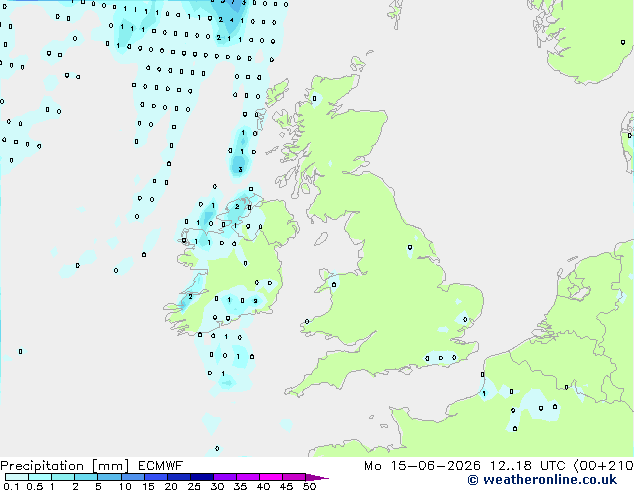Select the 15–20 mm blue legend swatch
Viewport: 634px width, 490px height.
[x=156, y=477]
